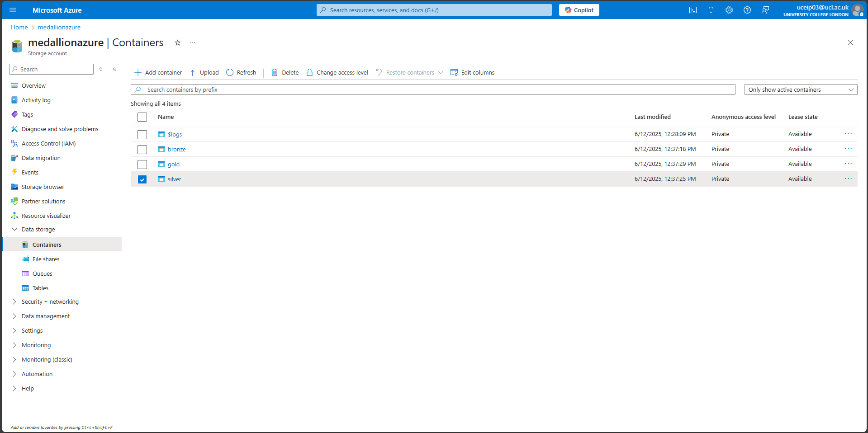
Task: Open the Tags menu item
Action: pos(27,114)
